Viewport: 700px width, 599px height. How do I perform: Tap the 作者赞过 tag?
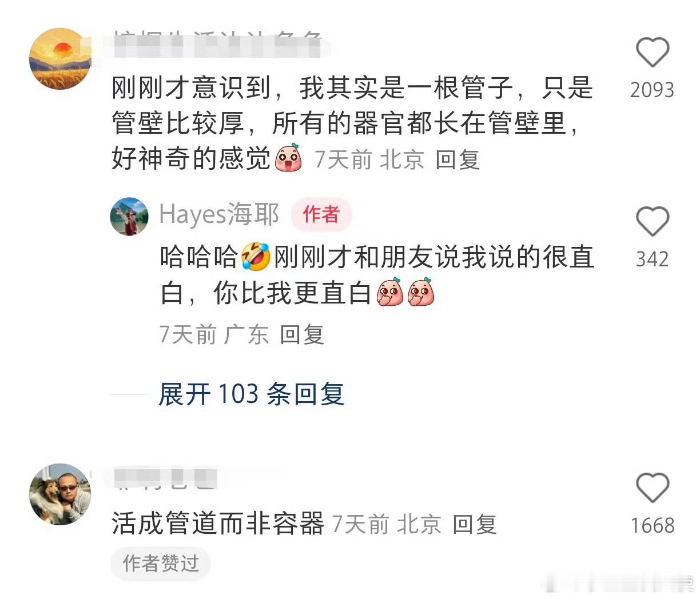tap(161, 564)
